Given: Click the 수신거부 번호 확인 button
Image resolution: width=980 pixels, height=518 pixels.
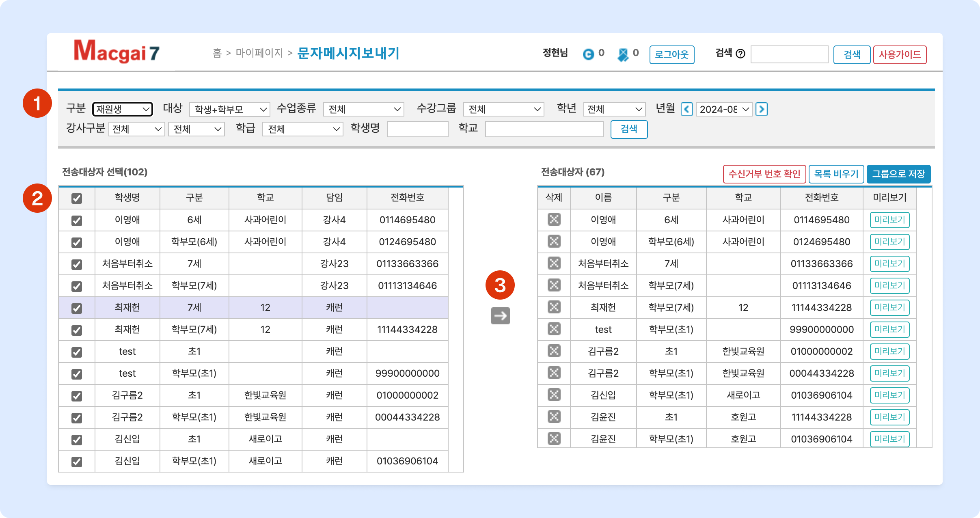Looking at the screenshot, I should pyautogui.click(x=764, y=174).
